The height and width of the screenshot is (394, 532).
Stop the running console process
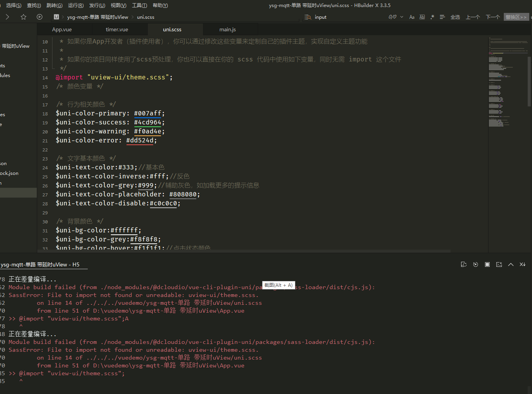(487, 264)
